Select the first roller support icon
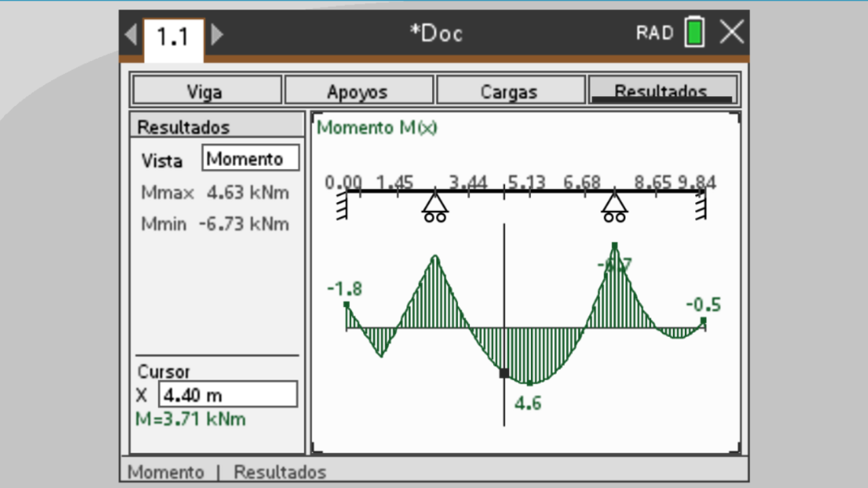The image size is (868, 488). 435,207
